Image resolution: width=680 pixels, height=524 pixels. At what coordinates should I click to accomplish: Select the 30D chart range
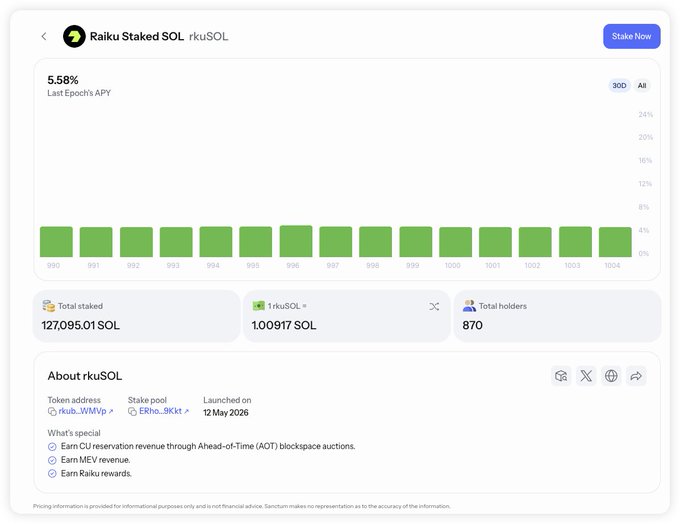(619, 85)
